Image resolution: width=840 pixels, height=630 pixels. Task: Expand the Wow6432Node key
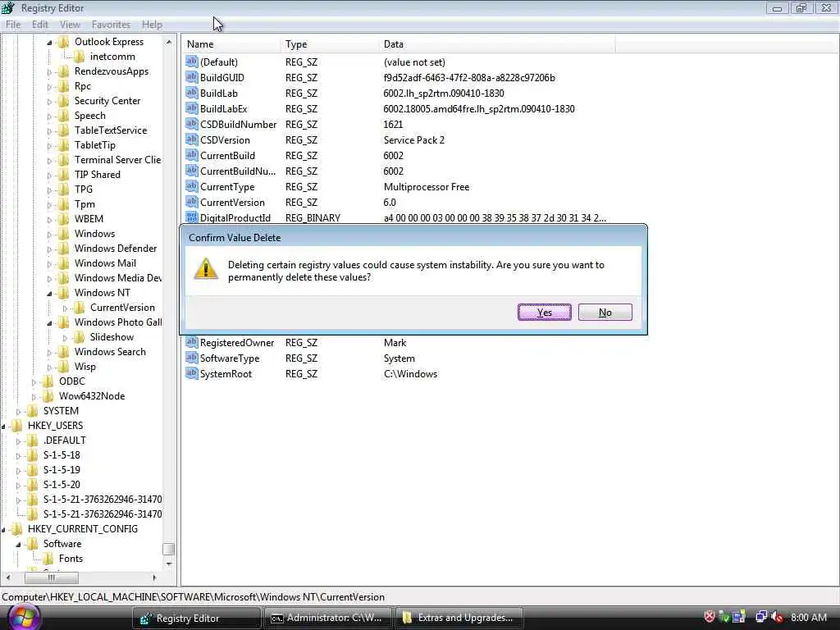pos(34,396)
